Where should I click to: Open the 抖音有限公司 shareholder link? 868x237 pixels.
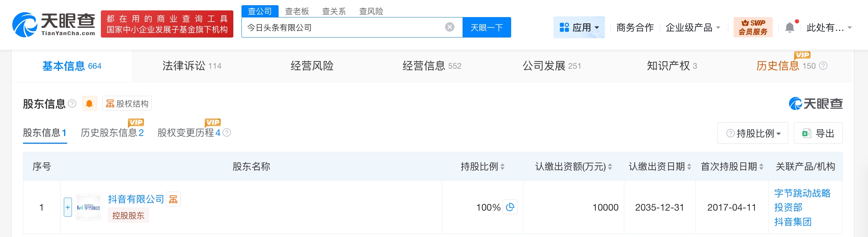tap(136, 199)
